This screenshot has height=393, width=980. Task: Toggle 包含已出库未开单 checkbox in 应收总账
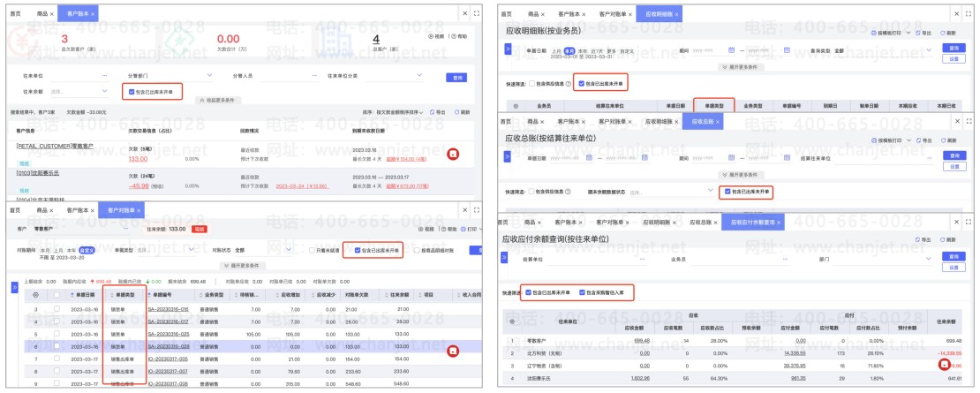(727, 191)
